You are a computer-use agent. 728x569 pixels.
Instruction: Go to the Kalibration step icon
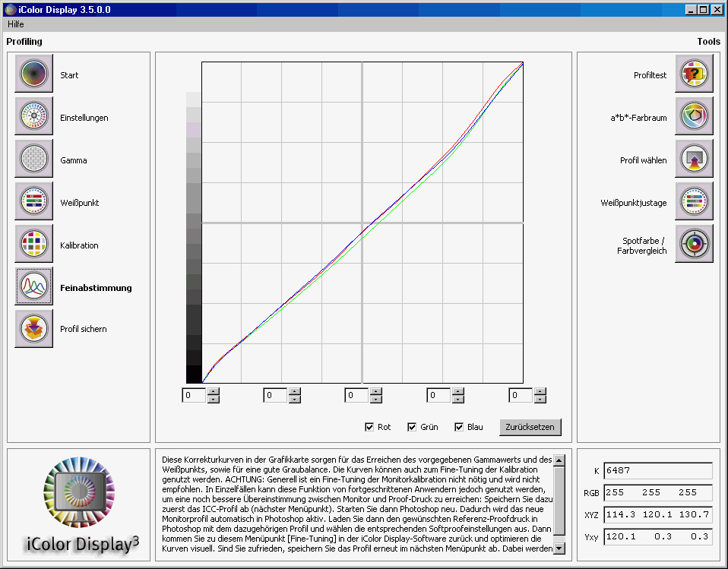pyautogui.click(x=33, y=244)
